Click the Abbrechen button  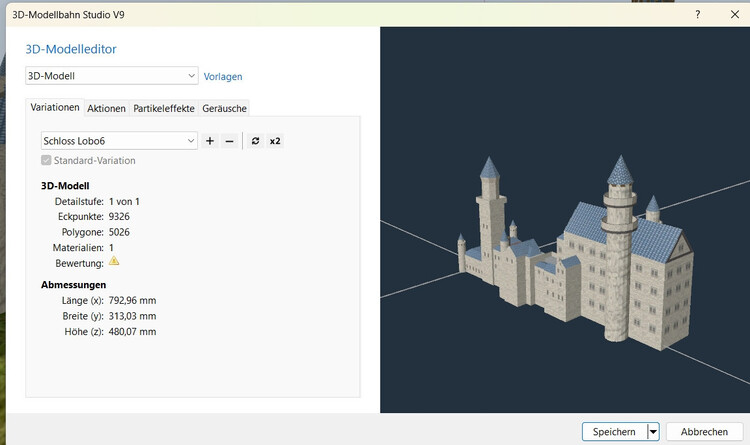(x=705, y=432)
